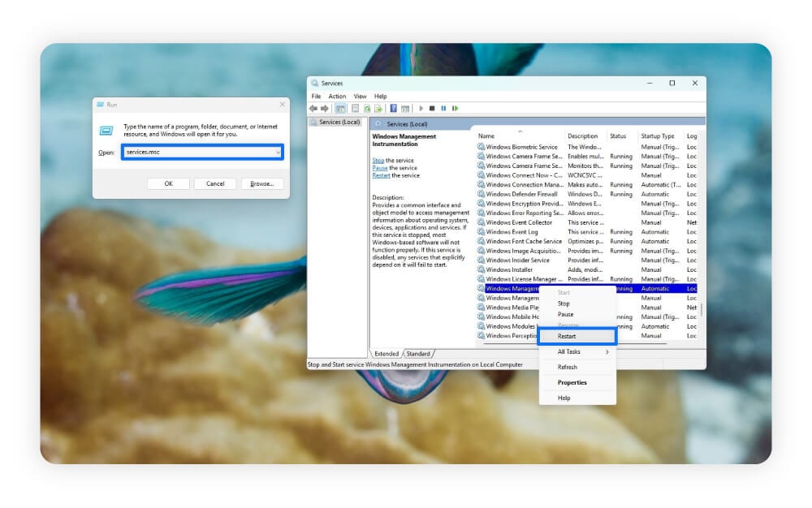The width and height of the screenshot is (812, 508).
Task: Click the Pause Service toolbar icon
Action: pos(444,109)
